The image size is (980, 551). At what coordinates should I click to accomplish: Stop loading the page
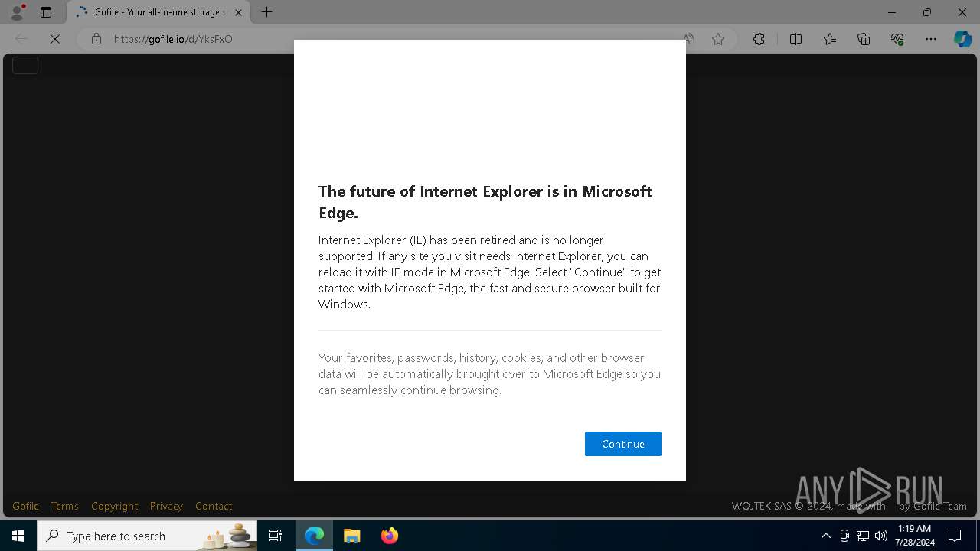[x=55, y=39]
